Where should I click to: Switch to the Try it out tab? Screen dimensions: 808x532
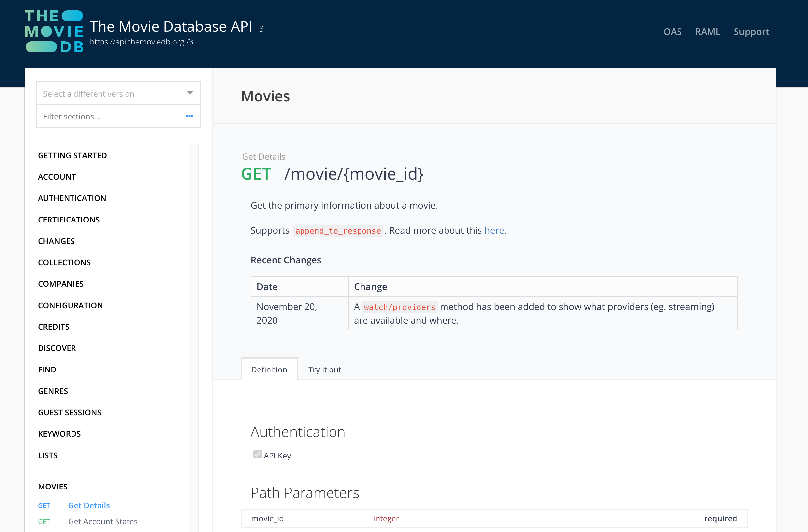[x=325, y=369]
